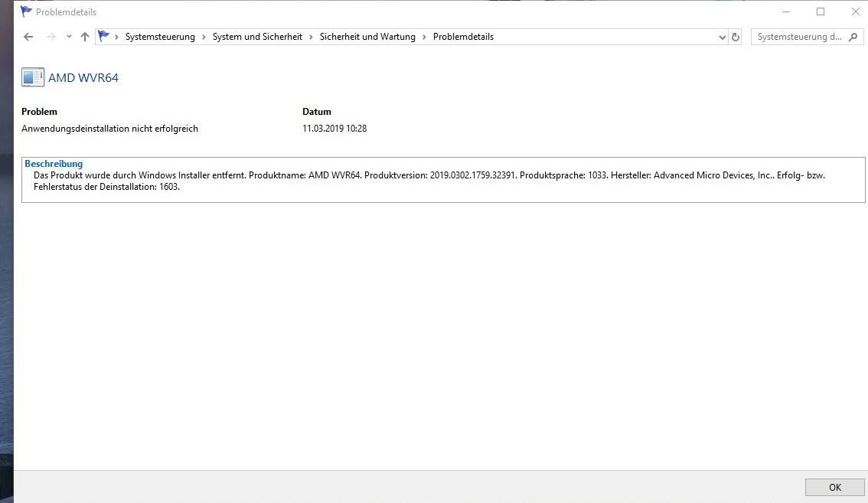Confirm with the OK button
Screen dimensions: 868x503
click(835, 487)
